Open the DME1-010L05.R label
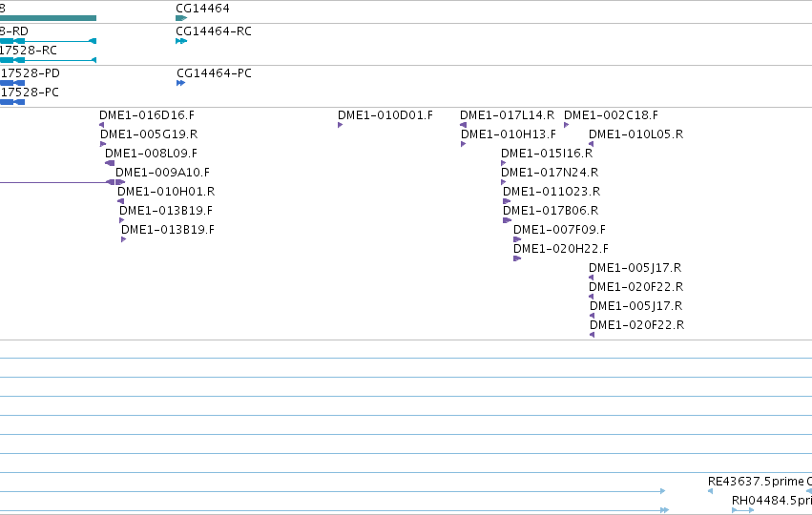Viewport: 812px width, 515px height. 635,134
